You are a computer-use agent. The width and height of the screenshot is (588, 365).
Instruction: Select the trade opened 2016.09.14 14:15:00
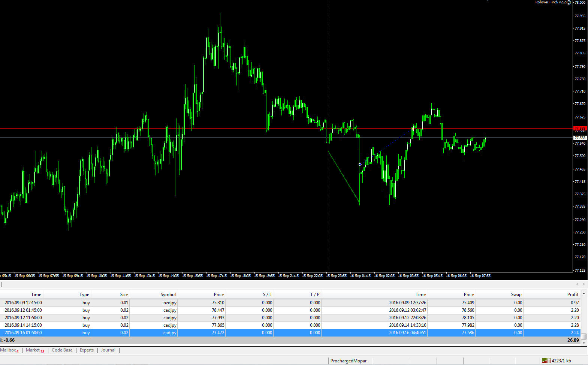290,325
